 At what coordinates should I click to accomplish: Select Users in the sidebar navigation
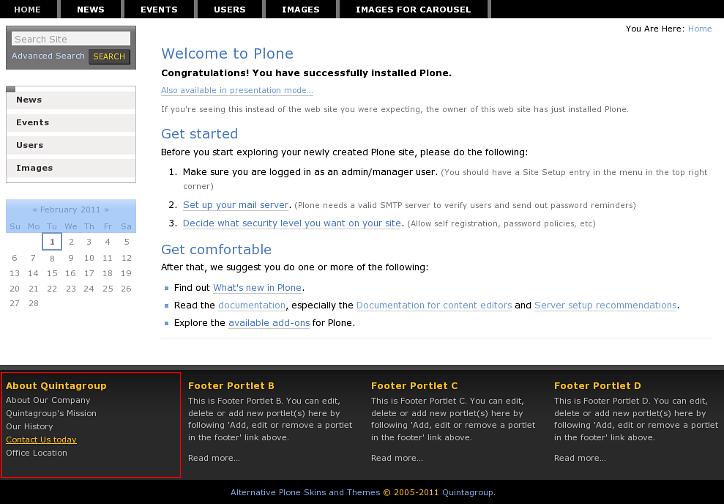(71, 145)
